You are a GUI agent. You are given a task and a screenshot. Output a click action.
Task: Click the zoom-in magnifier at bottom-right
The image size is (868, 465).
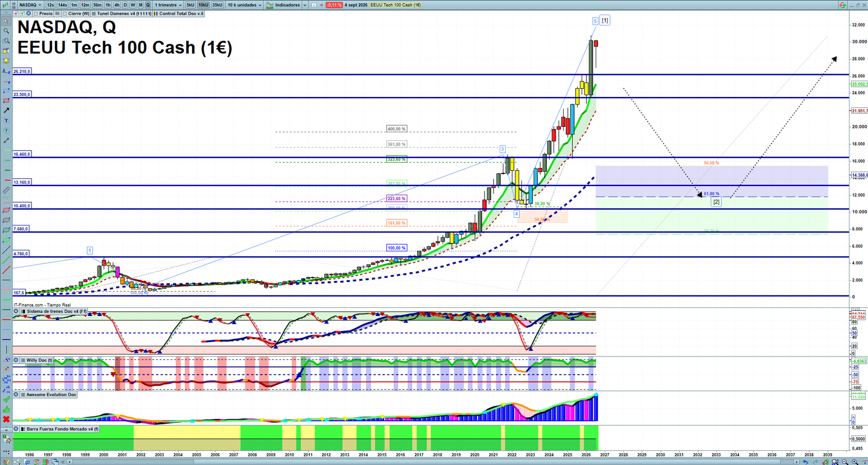pyautogui.click(x=855, y=462)
